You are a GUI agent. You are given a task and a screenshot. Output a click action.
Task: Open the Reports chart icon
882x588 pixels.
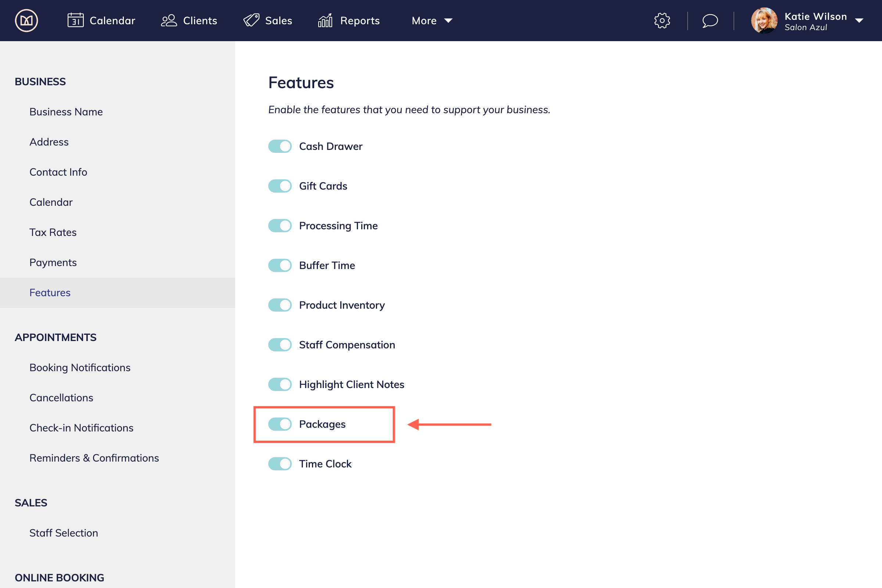325,21
